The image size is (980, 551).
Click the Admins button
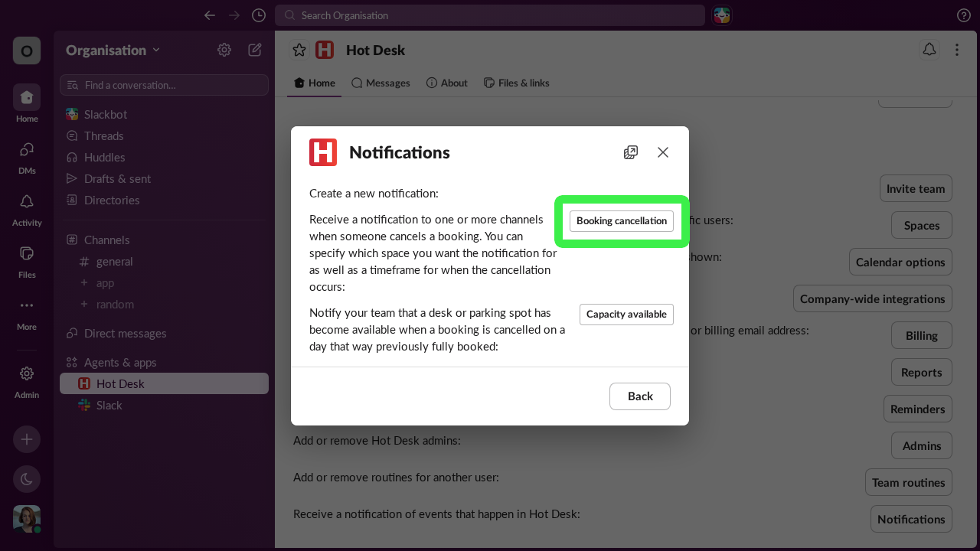pos(922,445)
